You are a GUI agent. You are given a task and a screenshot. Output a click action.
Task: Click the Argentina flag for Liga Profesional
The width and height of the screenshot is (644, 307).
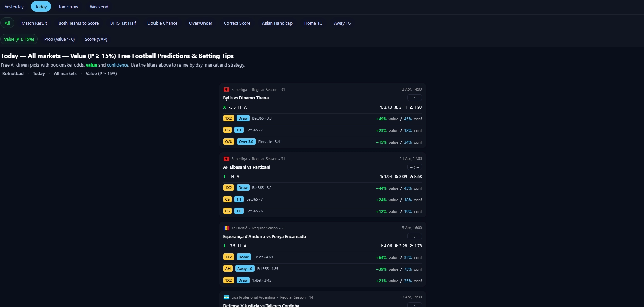pyautogui.click(x=226, y=297)
